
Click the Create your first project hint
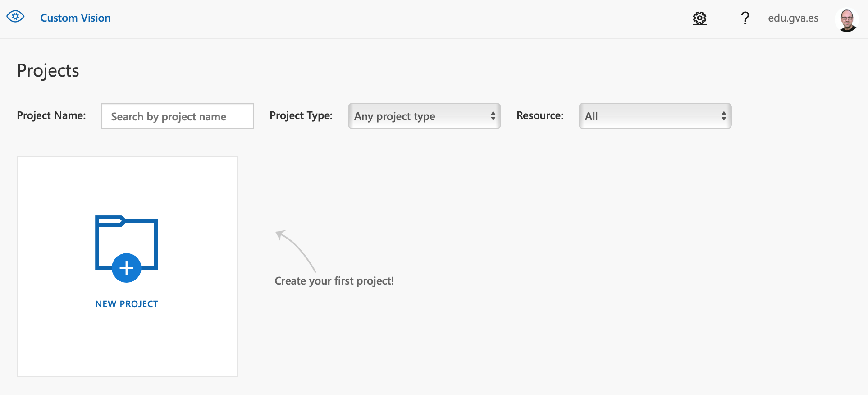click(334, 281)
